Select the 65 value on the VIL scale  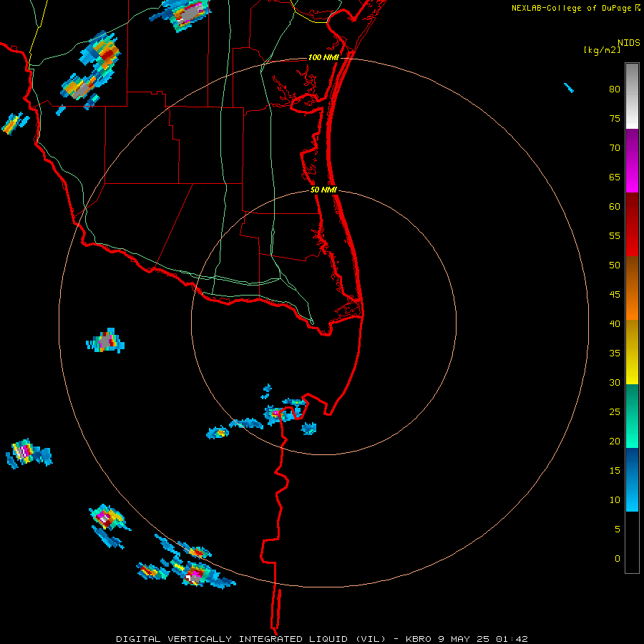click(615, 177)
